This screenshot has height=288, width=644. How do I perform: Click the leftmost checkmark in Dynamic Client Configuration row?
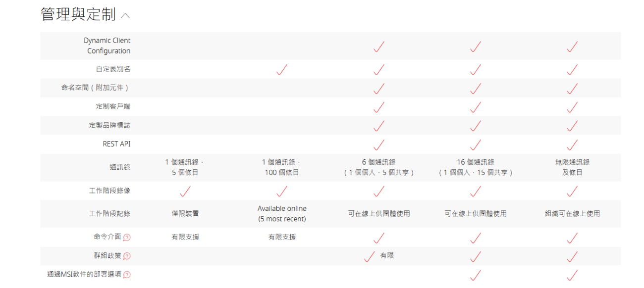pyautogui.click(x=379, y=47)
